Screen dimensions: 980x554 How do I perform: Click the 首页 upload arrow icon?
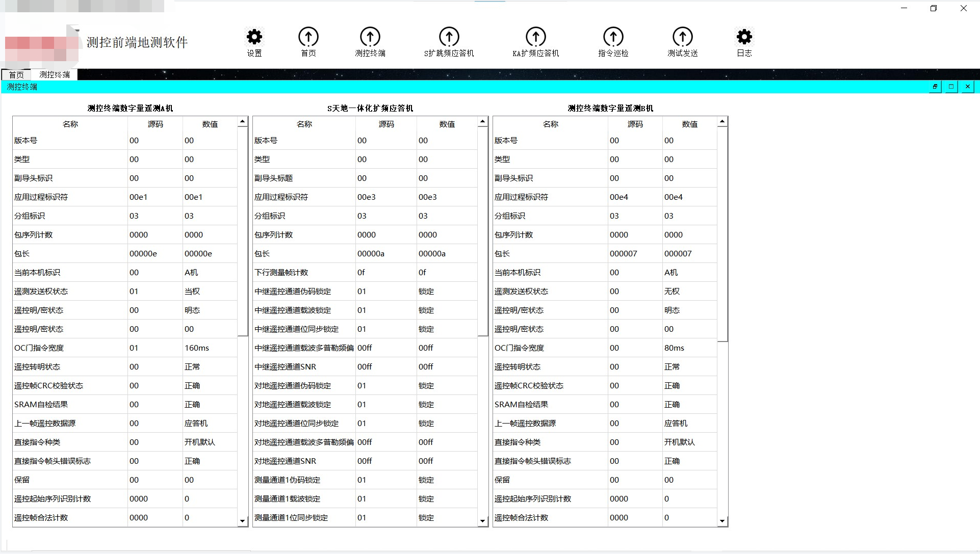[308, 37]
